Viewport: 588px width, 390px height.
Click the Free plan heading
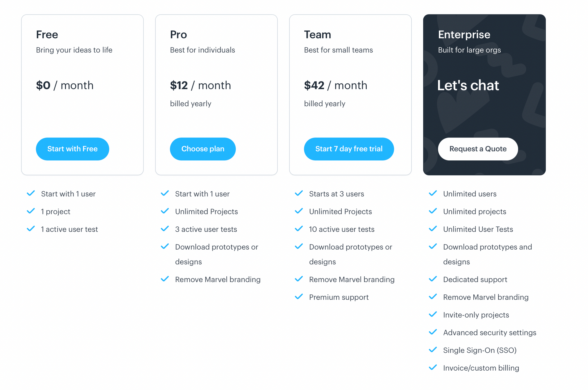pyautogui.click(x=47, y=35)
